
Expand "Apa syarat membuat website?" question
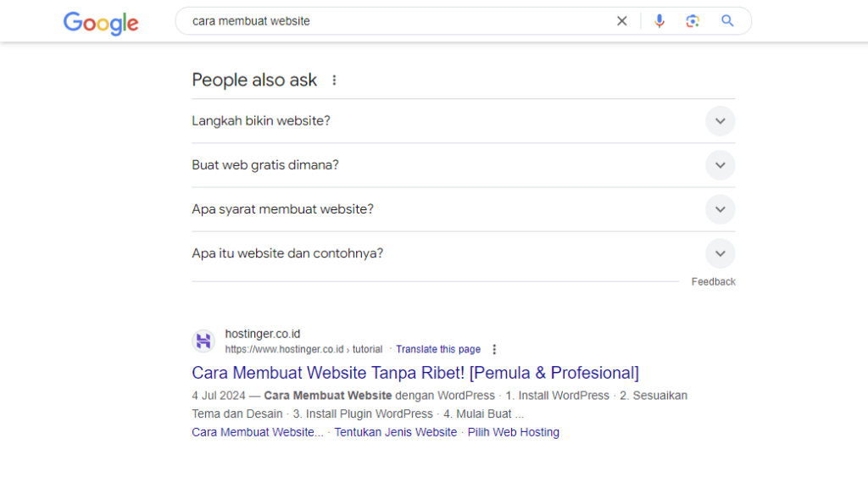click(x=720, y=209)
